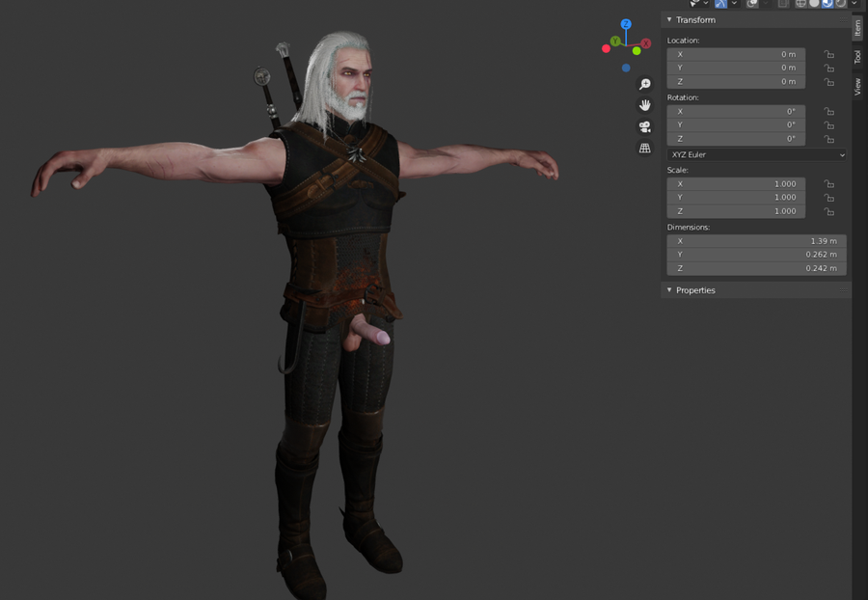Switch to the Tool sidebar tab

coord(857,57)
